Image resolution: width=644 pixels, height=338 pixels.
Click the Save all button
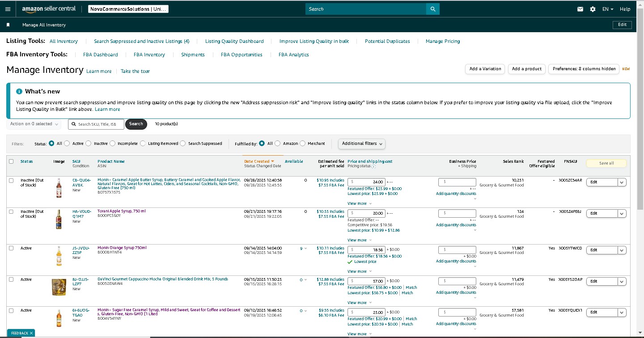[606, 163]
